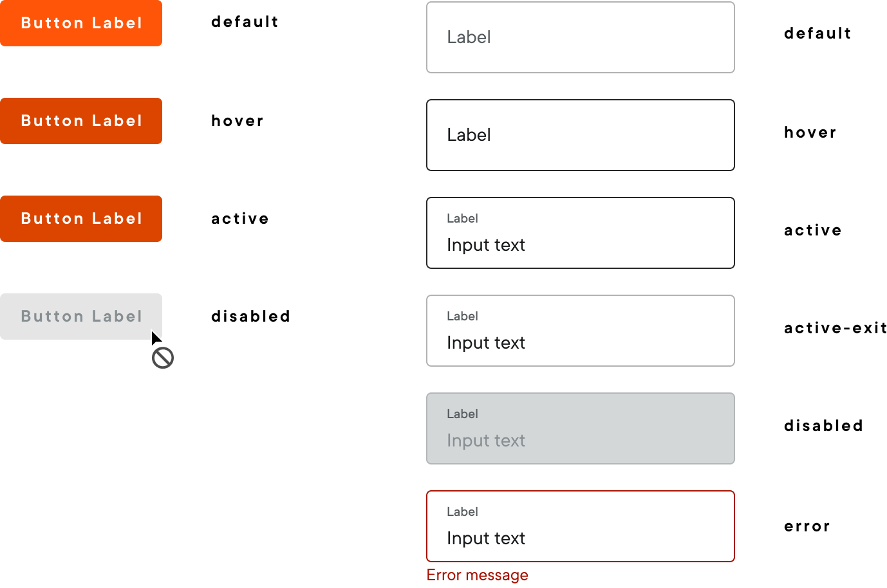887x588 pixels.
Task: Click small Label caption in red-bordered field
Action: point(462,512)
